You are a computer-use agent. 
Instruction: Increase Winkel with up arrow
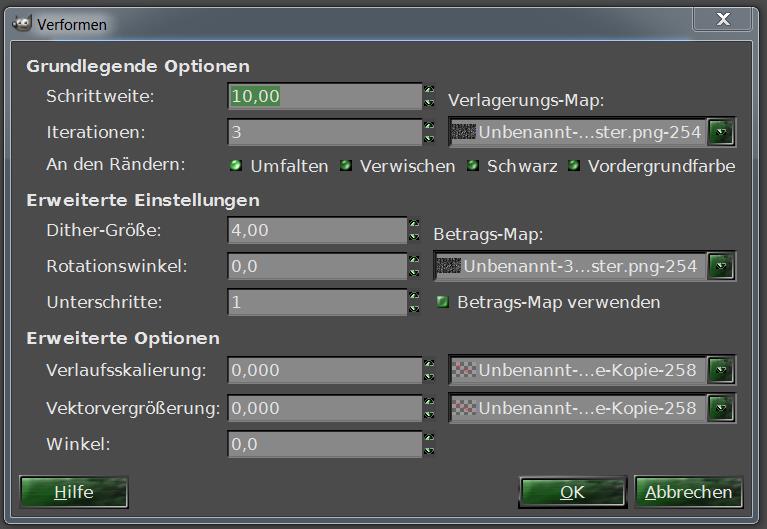tap(429, 437)
